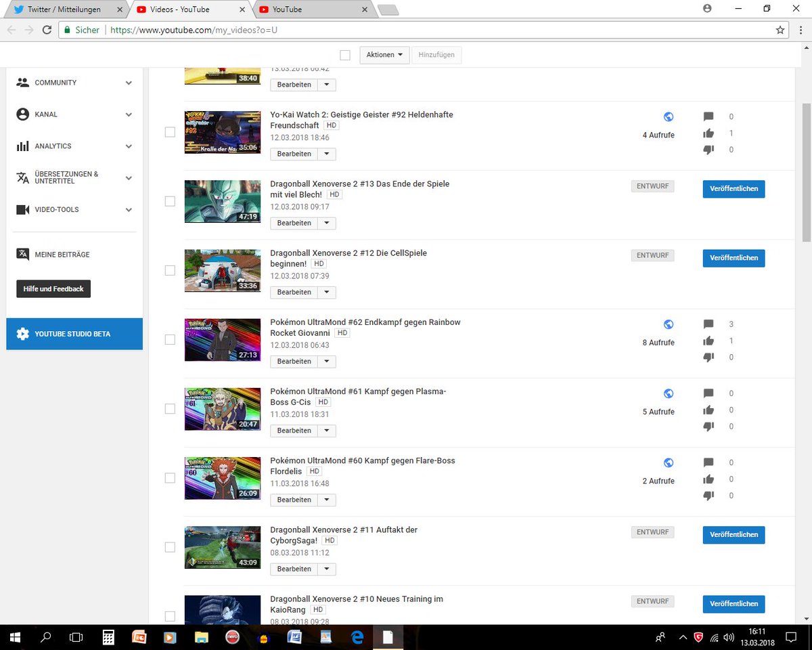Open the notification center icon

pos(790,637)
